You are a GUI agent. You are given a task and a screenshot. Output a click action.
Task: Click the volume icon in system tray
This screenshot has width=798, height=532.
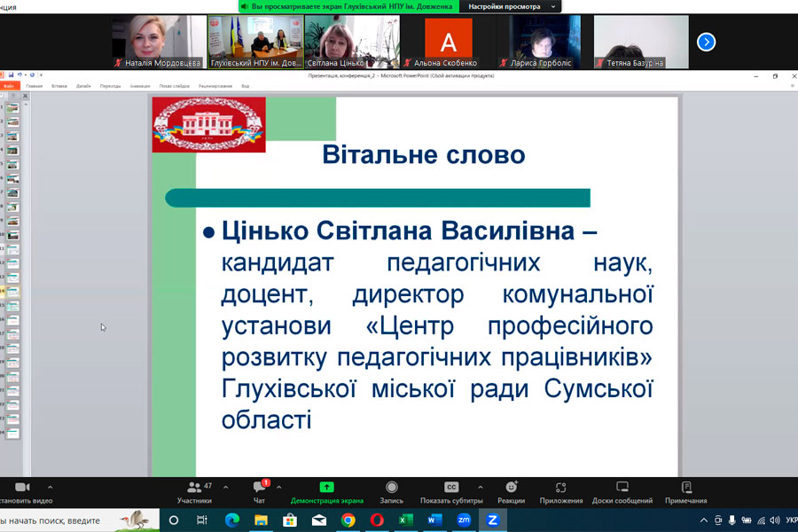pos(775,520)
